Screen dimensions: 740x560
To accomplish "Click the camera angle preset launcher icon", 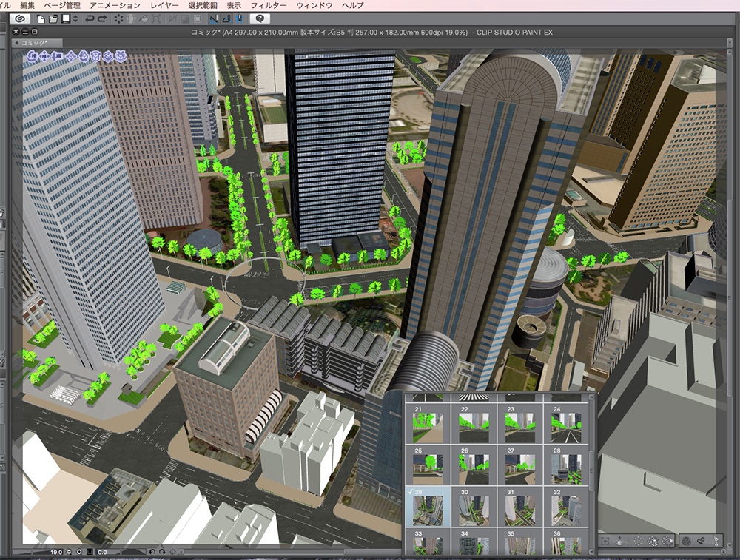I will (667, 541).
